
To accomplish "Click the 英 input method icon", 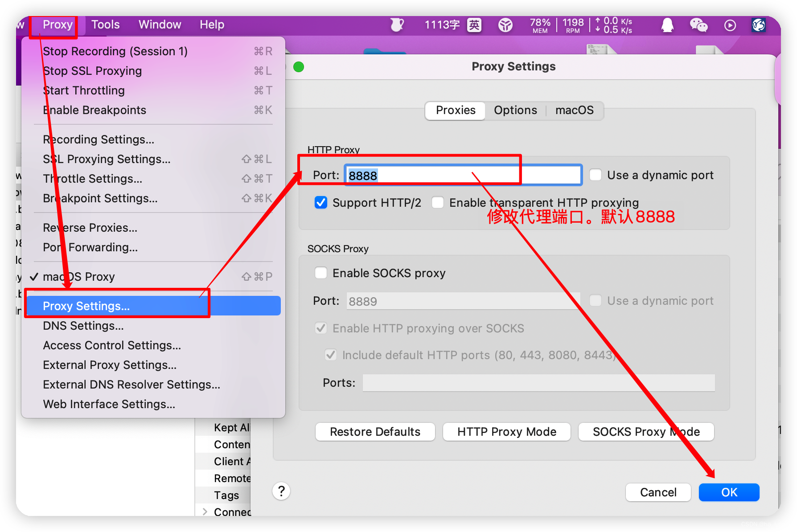I will (x=474, y=25).
